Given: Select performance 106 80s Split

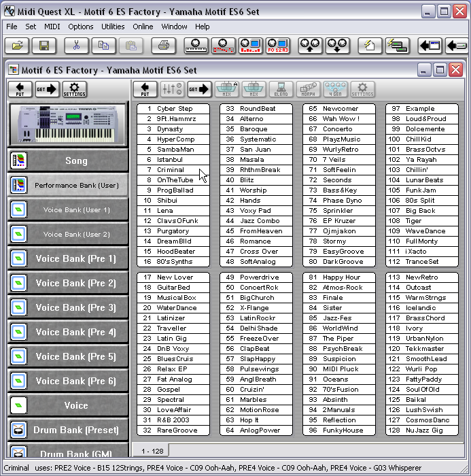Looking at the screenshot, I should pyautogui.click(x=422, y=201).
